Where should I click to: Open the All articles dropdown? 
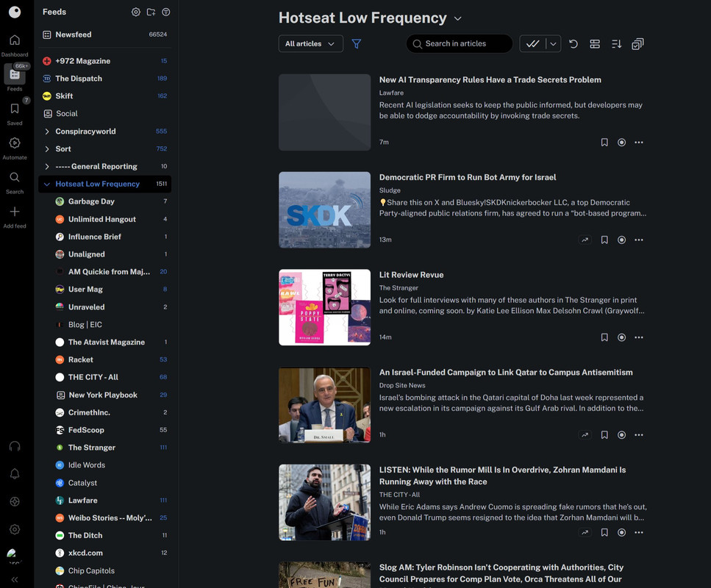[x=310, y=44]
